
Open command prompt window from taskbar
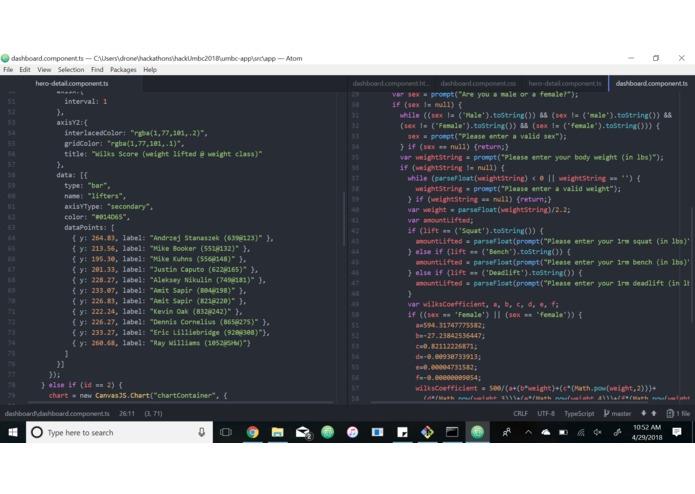[x=452, y=432]
